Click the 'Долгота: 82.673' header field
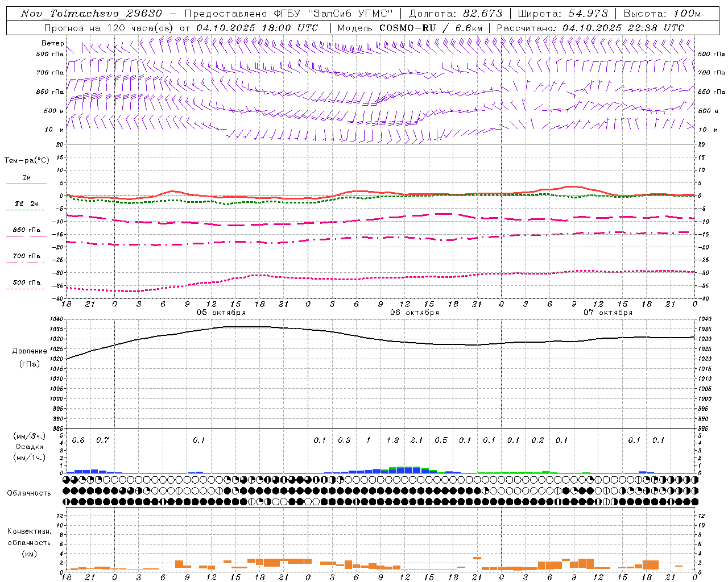This screenshot has width=728, height=582. point(456,14)
